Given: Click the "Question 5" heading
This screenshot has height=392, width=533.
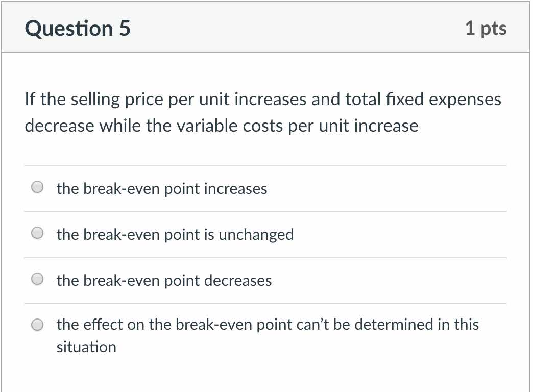Looking at the screenshot, I should 78,28.
